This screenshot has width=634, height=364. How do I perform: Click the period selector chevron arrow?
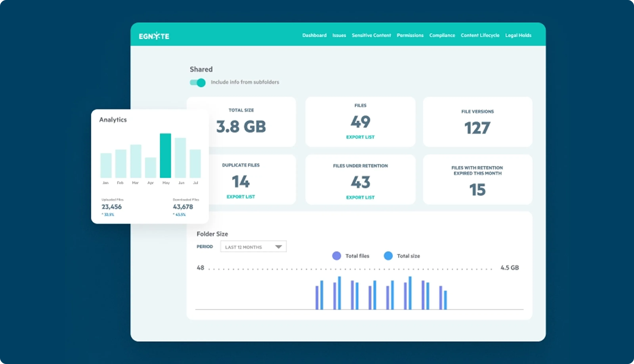click(x=279, y=246)
